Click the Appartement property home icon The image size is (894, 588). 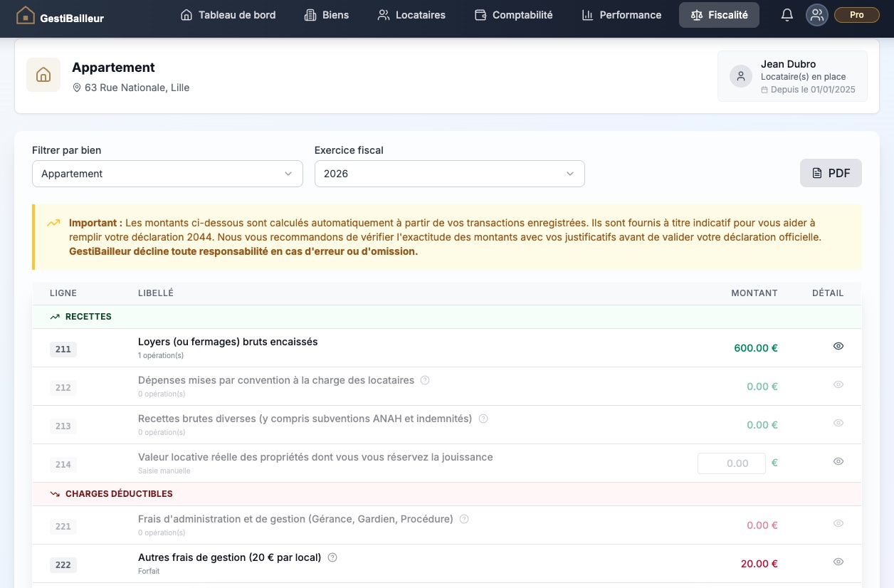(x=43, y=75)
